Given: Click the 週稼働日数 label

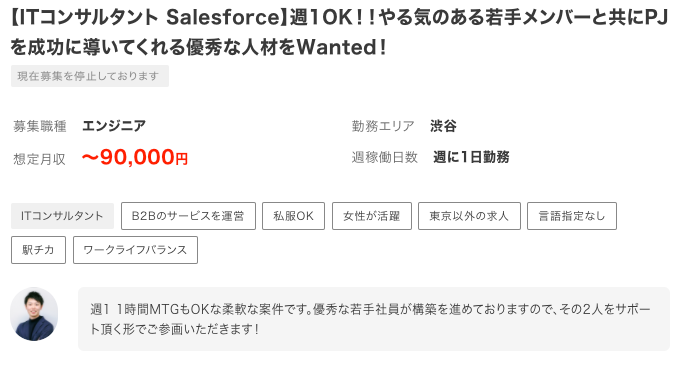Looking at the screenshot, I should click(385, 157).
